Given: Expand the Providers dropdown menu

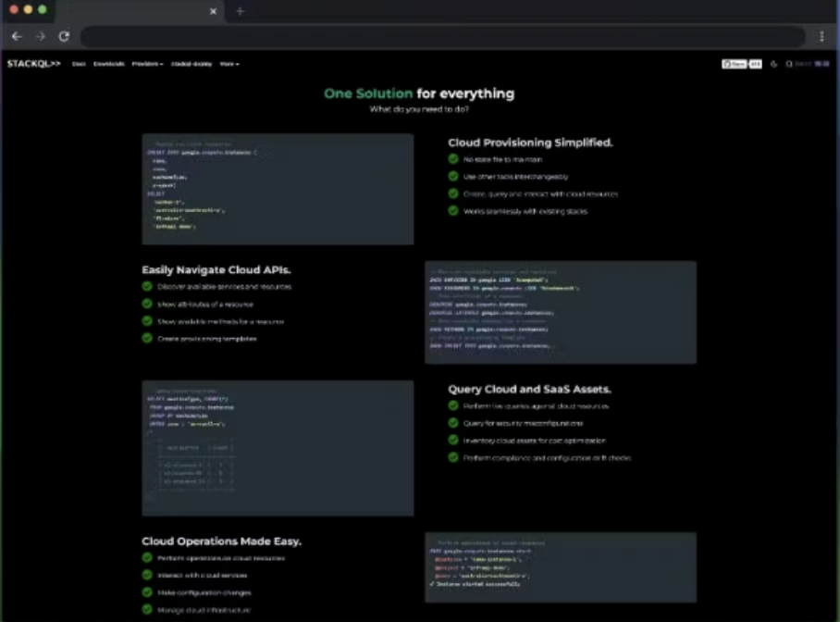Looking at the screenshot, I should point(147,64).
